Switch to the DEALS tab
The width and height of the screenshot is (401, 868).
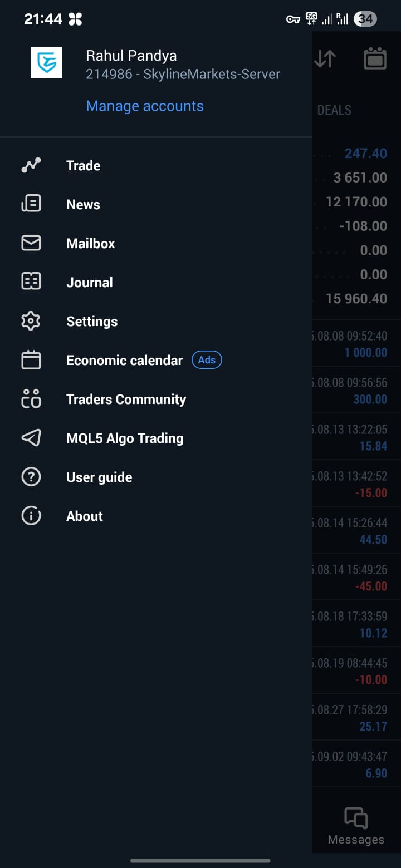pyautogui.click(x=334, y=110)
